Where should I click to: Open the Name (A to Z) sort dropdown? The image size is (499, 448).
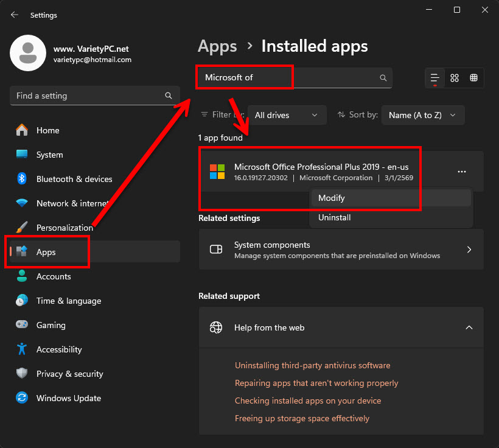[x=422, y=115]
